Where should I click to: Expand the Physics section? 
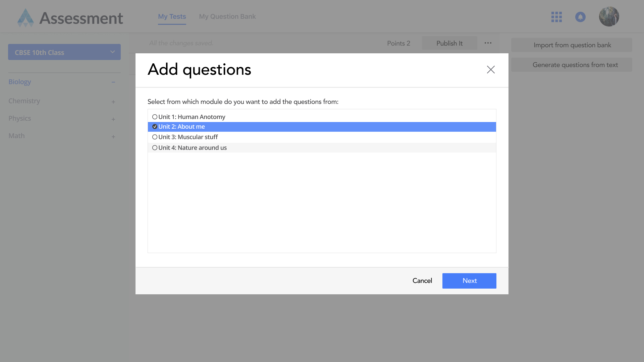(113, 119)
